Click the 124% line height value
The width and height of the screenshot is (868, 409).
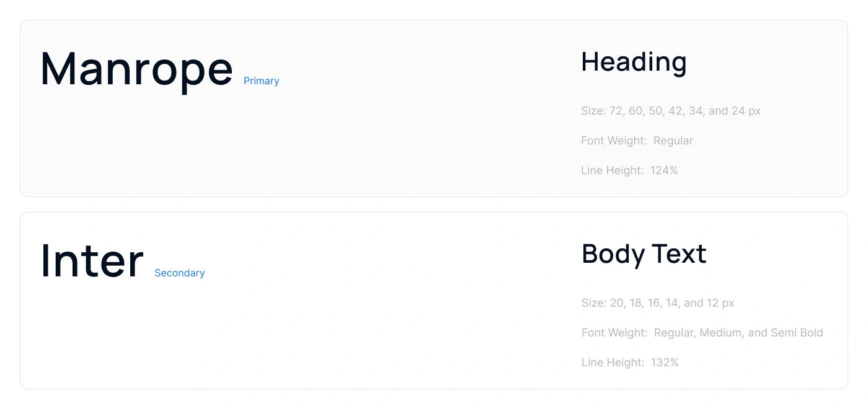click(664, 171)
